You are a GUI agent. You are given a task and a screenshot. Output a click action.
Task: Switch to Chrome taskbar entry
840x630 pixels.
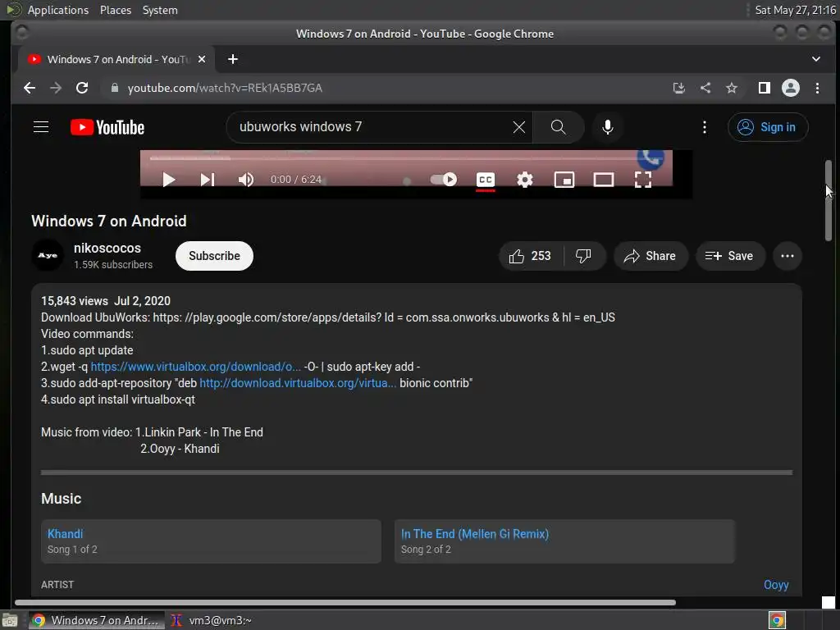pyautogui.click(x=97, y=620)
